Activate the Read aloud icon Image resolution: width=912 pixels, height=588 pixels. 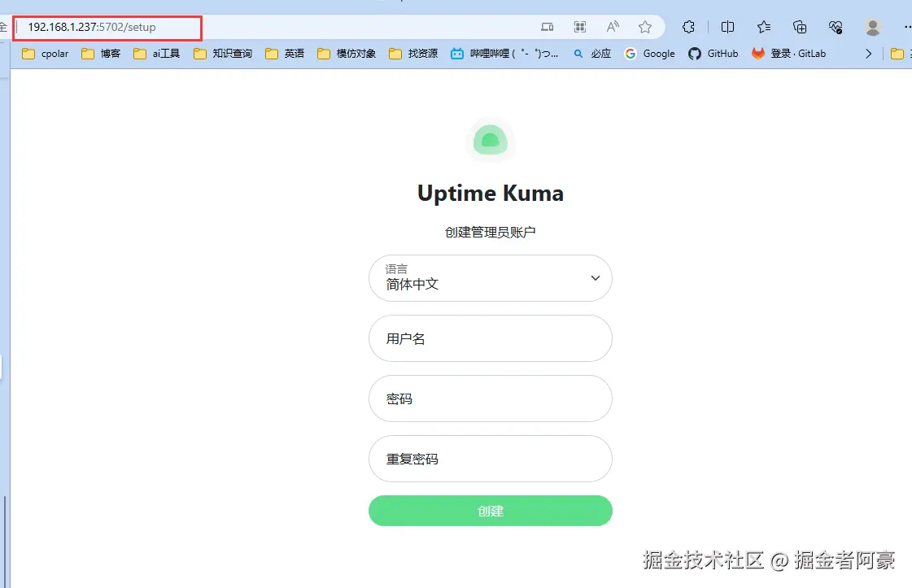613,27
